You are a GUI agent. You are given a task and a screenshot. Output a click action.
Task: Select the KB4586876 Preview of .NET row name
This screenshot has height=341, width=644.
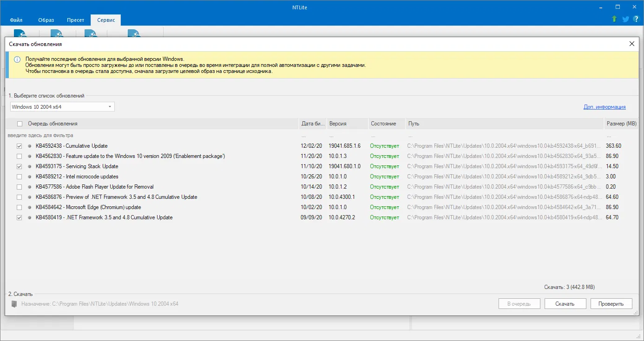pos(117,197)
